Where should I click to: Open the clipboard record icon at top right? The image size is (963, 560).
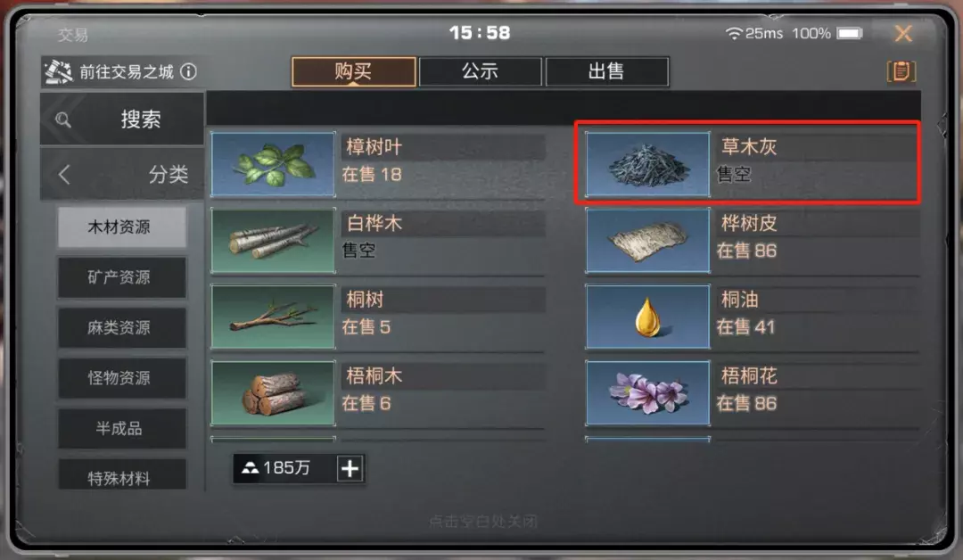pos(901,71)
